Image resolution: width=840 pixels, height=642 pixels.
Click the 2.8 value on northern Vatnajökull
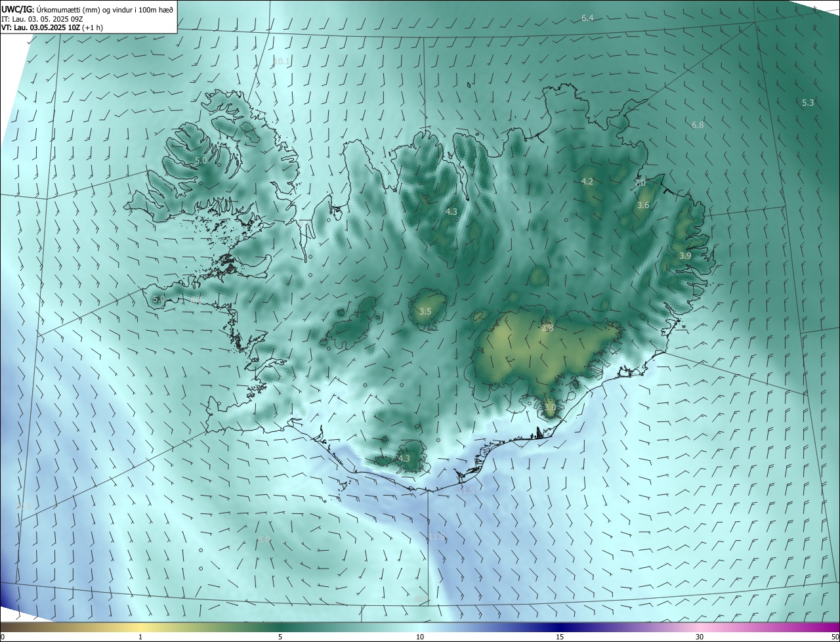coord(548,328)
